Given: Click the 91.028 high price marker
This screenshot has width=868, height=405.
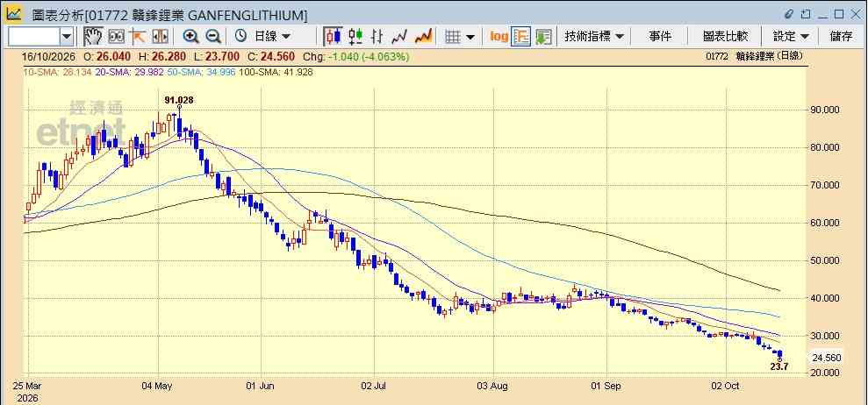Looking at the screenshot, I should pyautogui.click(x=179, y=100).
